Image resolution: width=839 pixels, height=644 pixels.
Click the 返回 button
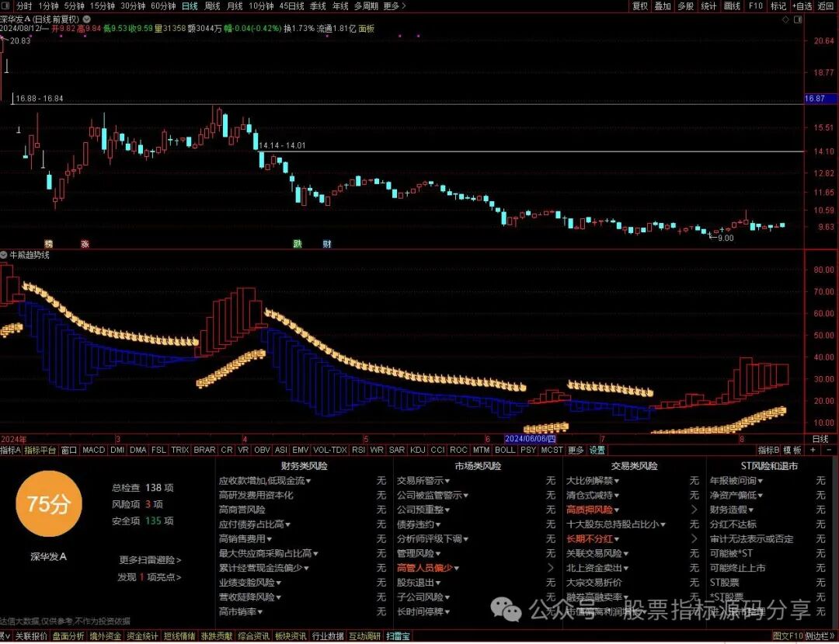[825, 6]
